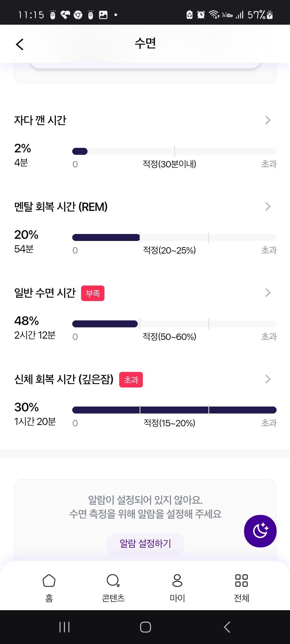Tap the alarm clock status bar icon
290x644 pixels.
point(201,15)
